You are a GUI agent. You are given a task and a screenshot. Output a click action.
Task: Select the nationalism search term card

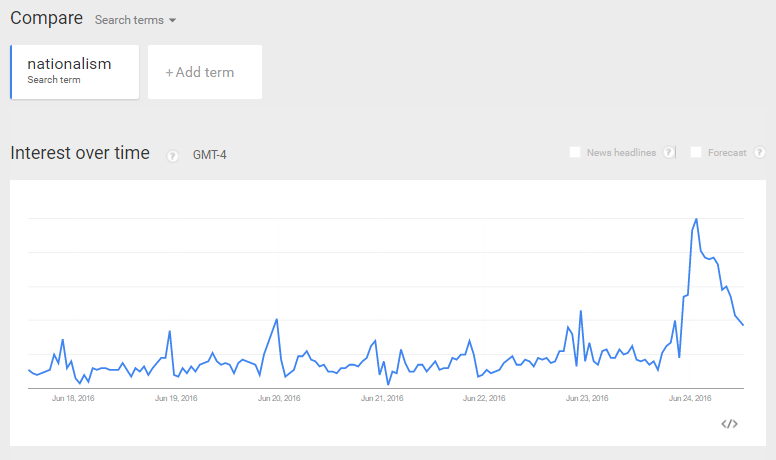(x=75, y=72)
